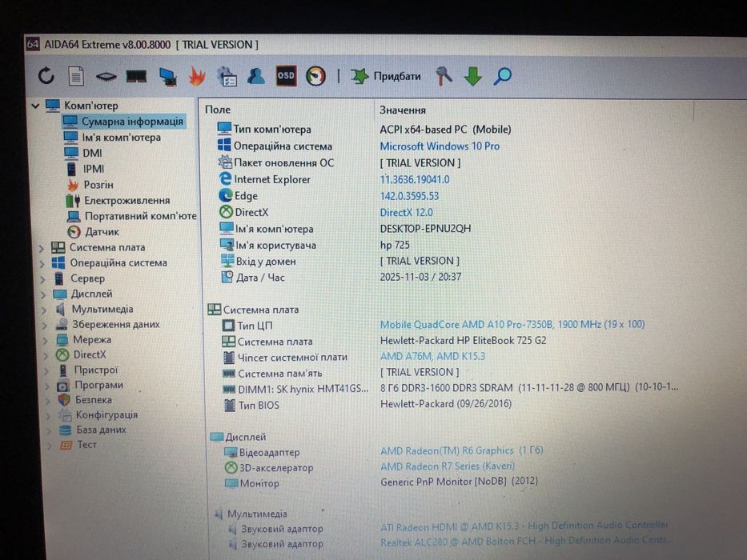The height and width of the screenshot is (560, 747).
Task: Expand the Дисплей tree node
Action: (x=43, y=294)
